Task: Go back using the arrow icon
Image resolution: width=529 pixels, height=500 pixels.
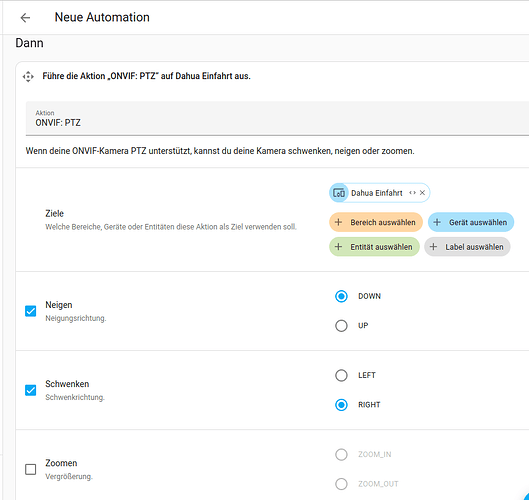Action: [25, 18]
